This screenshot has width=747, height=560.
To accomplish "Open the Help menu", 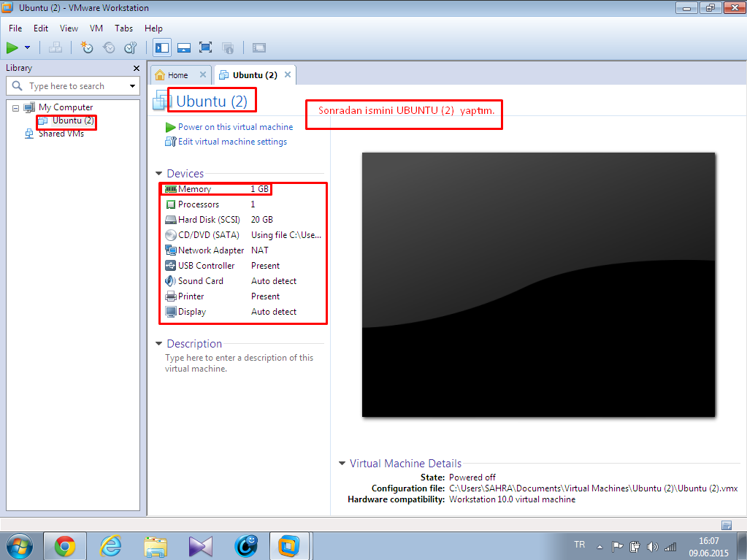I will click(x=153, y=28).
